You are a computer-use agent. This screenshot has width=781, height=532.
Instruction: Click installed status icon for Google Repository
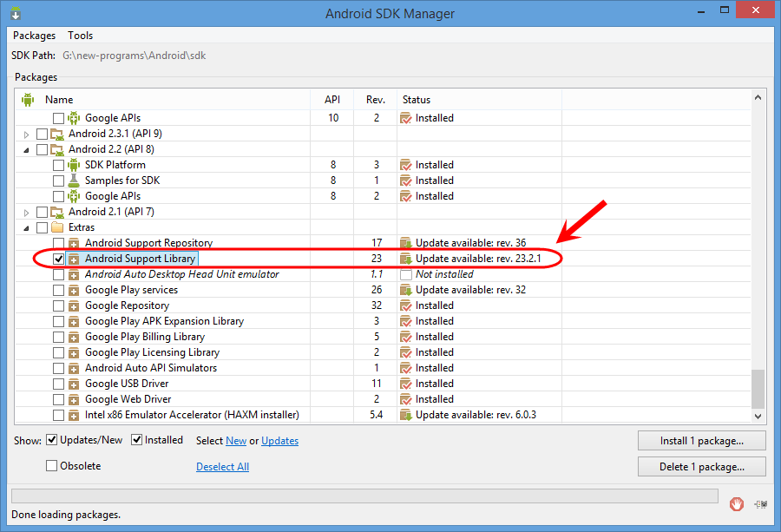(406, 305)
